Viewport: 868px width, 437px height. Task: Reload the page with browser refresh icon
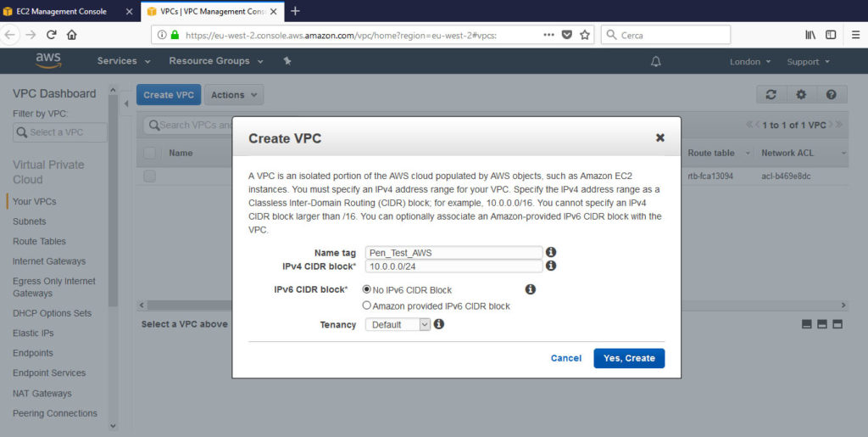(52, 35)
